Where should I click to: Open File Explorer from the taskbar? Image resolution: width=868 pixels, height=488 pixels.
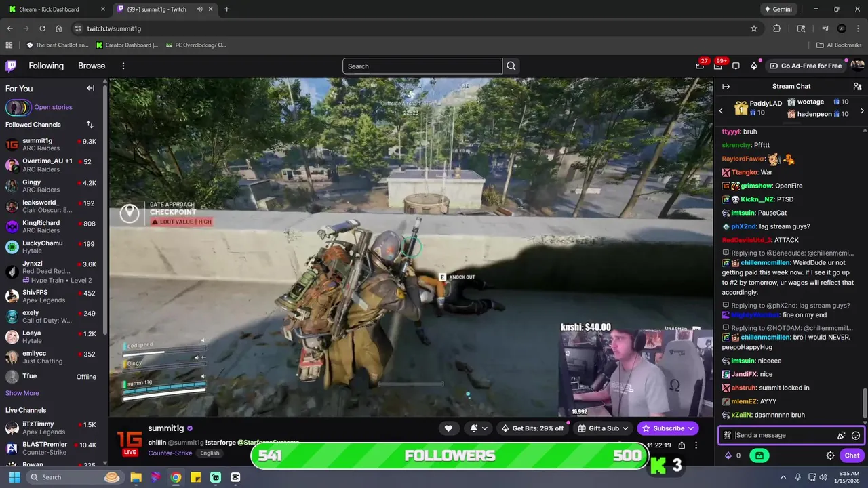pyautogui.click(x=136, y=477)
